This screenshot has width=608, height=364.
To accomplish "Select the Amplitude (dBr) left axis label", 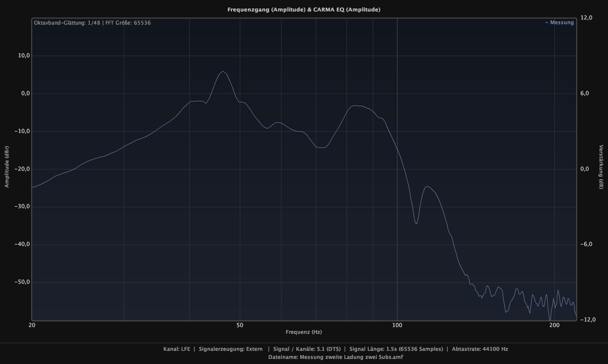I will pos(7,167).
